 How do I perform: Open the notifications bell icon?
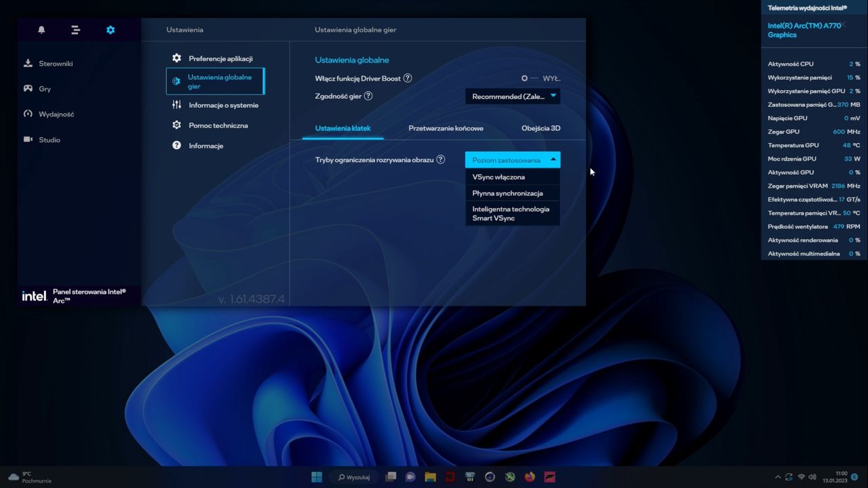(41, 30)
